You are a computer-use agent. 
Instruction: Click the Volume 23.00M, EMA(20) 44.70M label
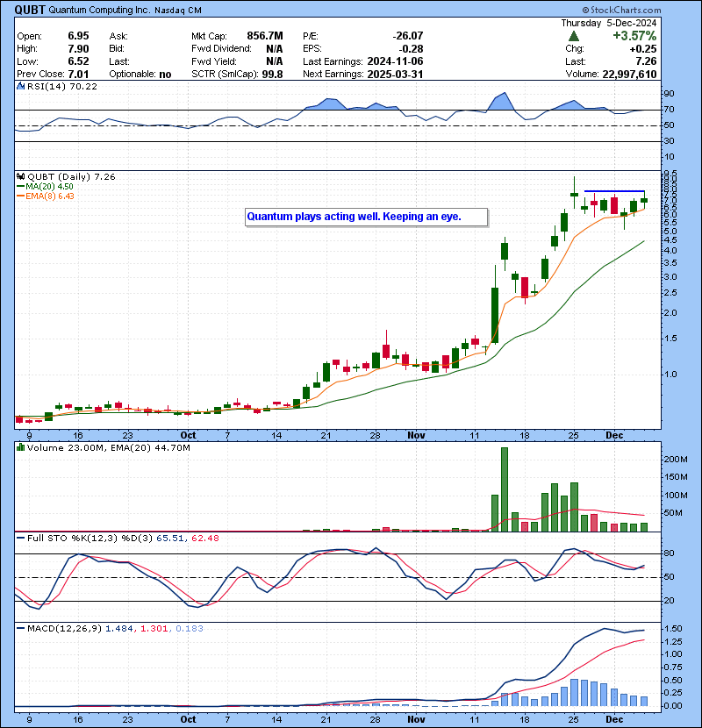[108, 447]
